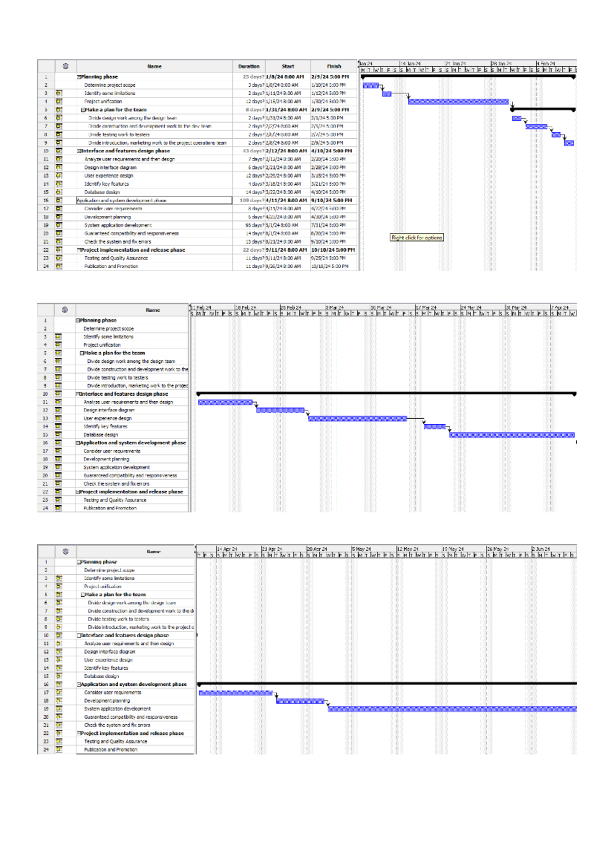Select the Development planning bar in the 14 Apr 24 chart
Screen dimensions: 614x868
pos(300,701)
